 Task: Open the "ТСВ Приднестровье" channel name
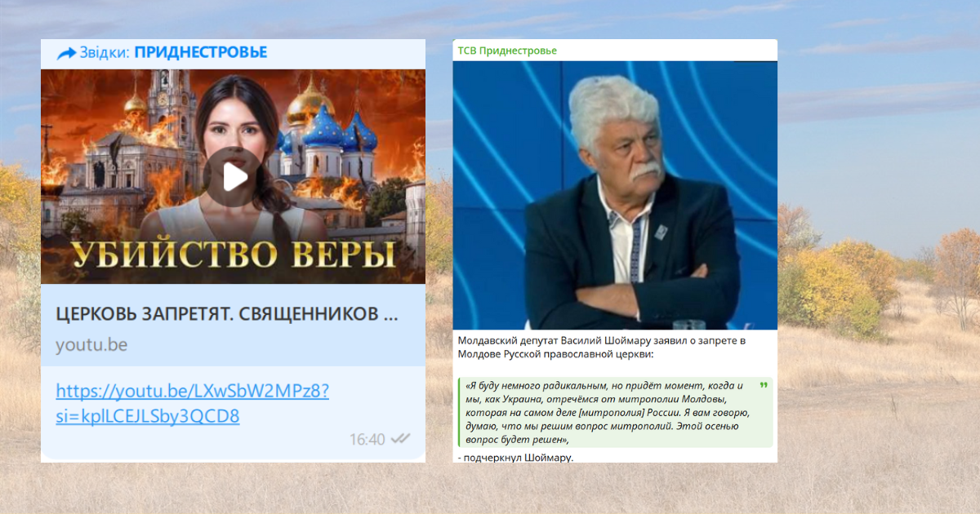point(507,51)
